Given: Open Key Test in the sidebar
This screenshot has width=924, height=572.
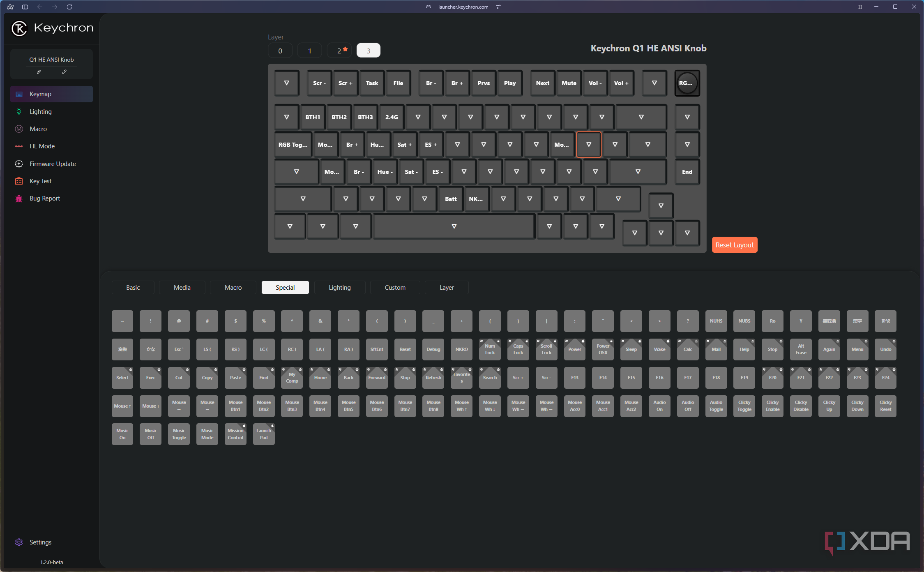Looking at the screenshot, I should point(51,181).
